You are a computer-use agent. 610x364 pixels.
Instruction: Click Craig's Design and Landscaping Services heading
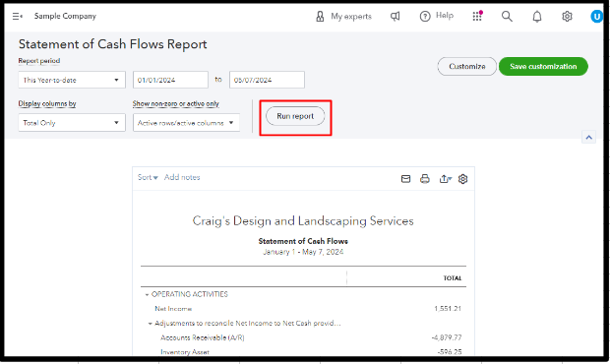(303, 221)
